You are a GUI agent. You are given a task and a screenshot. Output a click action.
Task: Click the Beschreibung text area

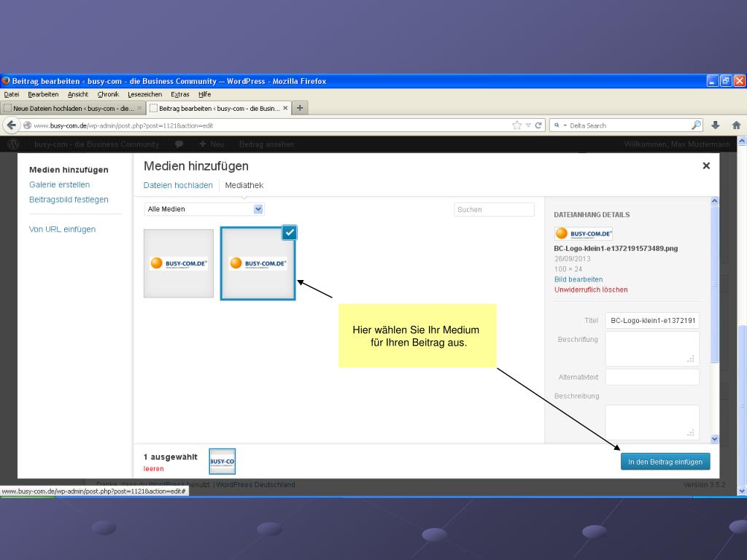(652, 422)
